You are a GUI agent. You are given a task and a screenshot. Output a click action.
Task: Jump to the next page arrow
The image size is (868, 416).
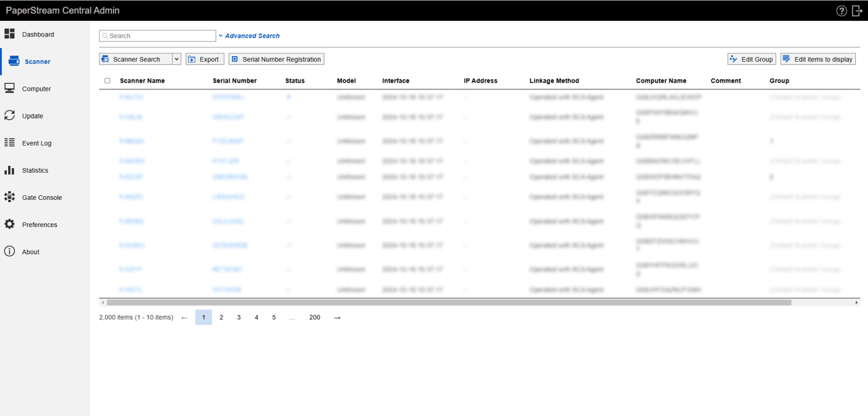[338, 317]
